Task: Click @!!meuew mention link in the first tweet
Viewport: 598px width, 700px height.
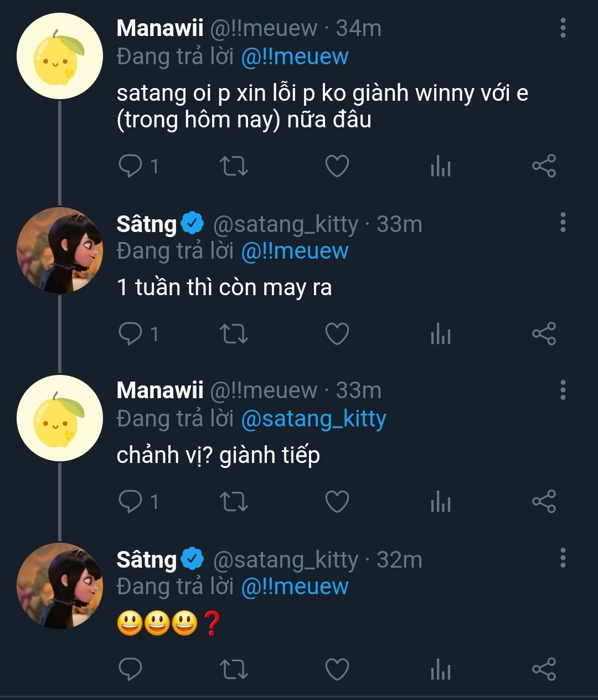Action: [295, 57]
